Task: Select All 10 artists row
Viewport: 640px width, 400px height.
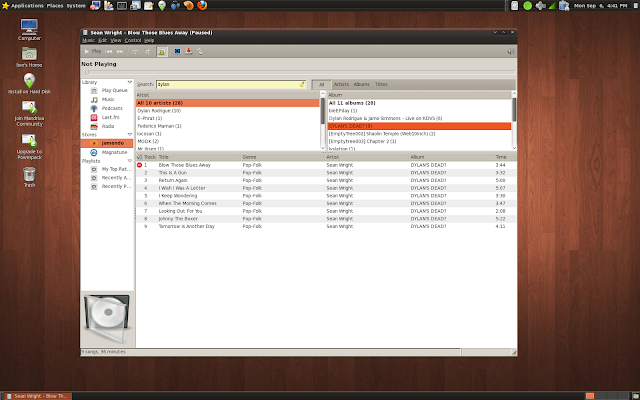Action: coord(227,103)
